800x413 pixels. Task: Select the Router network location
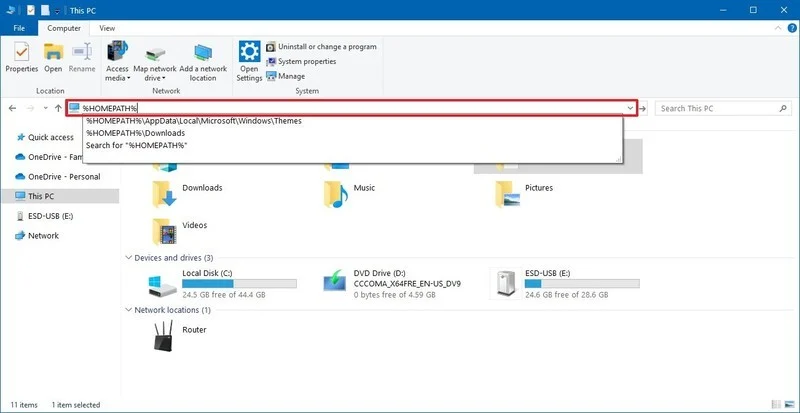180,335
